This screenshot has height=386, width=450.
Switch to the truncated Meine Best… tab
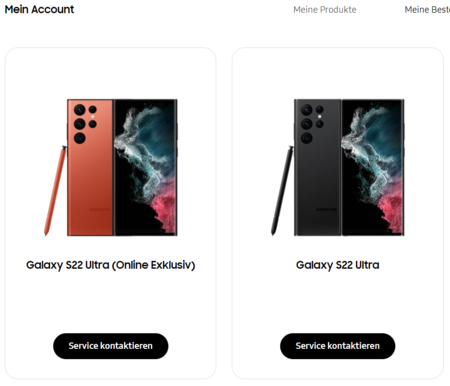tap(427, 10)
